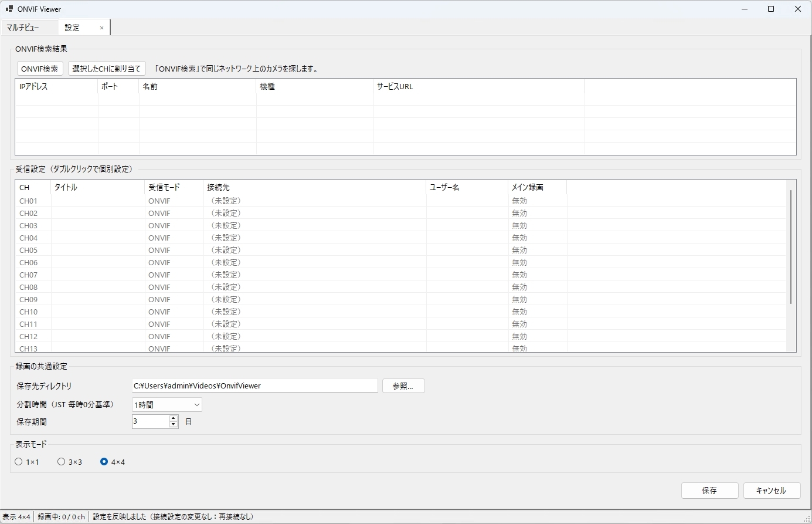Screen dimensions: 812x524
Task: Click the ONVIF検索 button
Action: coord(40,69)
